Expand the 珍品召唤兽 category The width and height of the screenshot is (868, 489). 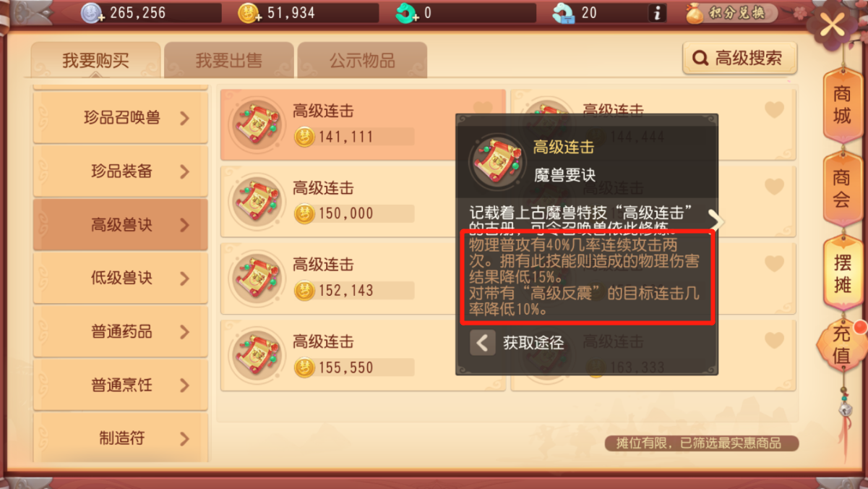tap(121, 118)
